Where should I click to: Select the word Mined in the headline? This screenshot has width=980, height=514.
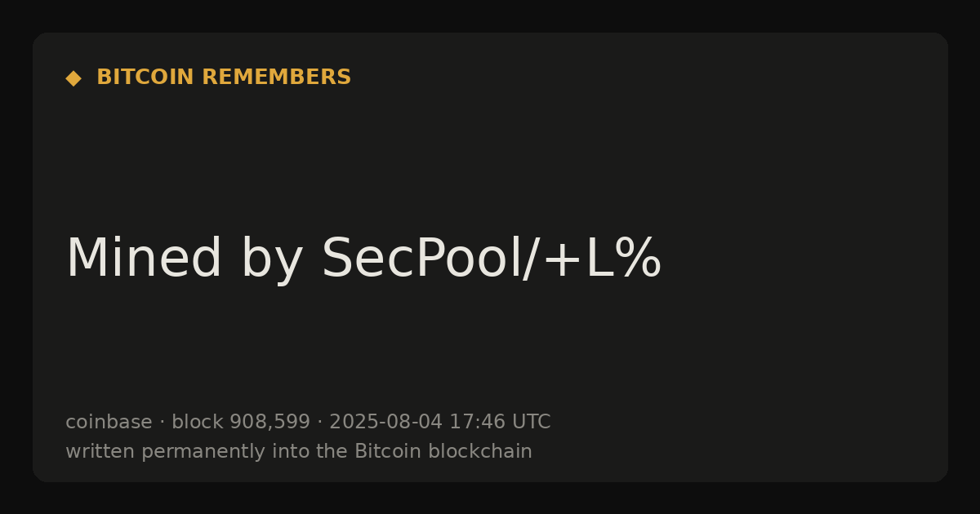[x=144, y=258]
